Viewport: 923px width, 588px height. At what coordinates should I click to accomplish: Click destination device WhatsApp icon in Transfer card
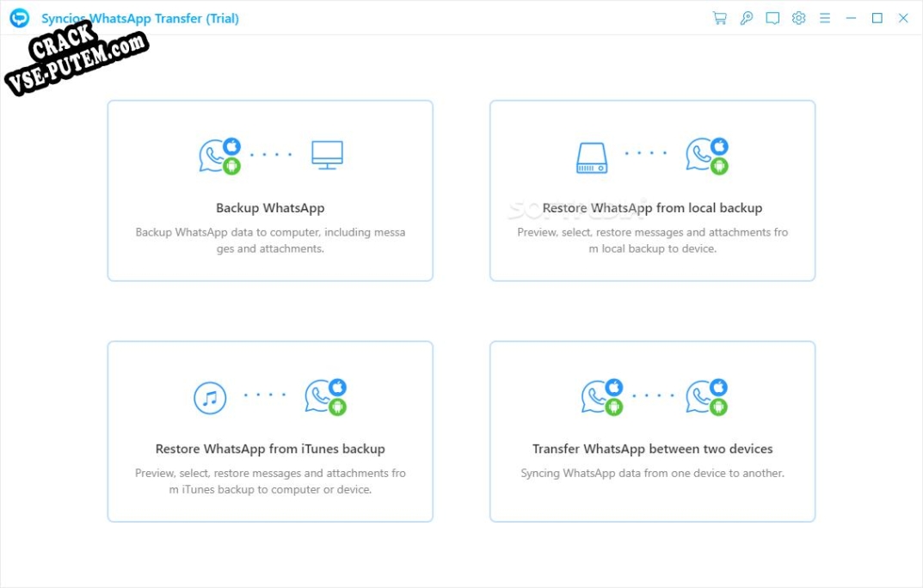(x=706, y=397)
